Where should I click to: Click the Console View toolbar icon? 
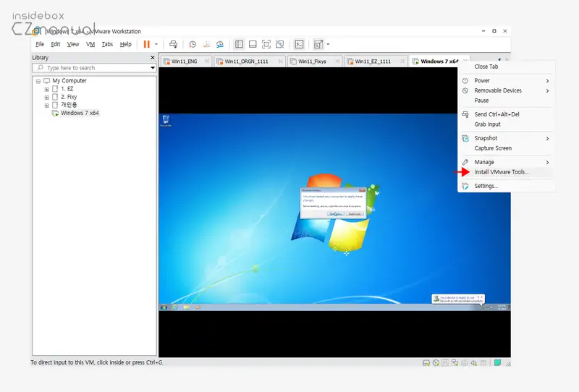point(299,44)
